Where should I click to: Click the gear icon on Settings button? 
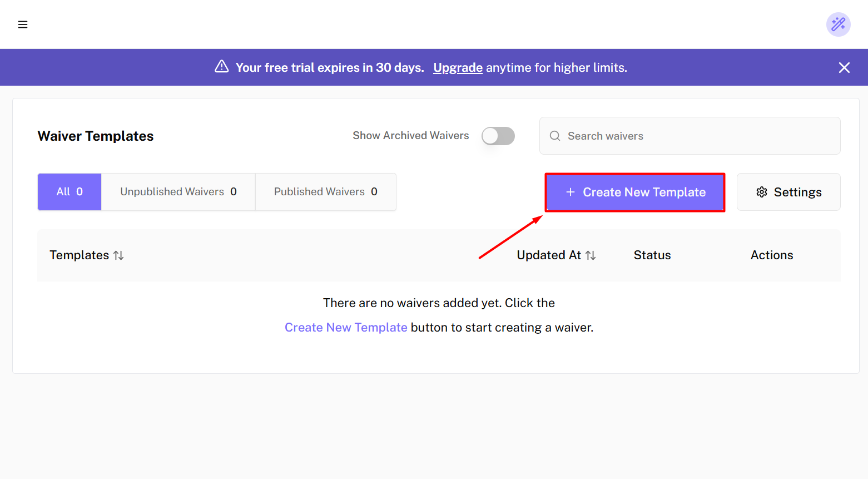[x=761, y=192]
